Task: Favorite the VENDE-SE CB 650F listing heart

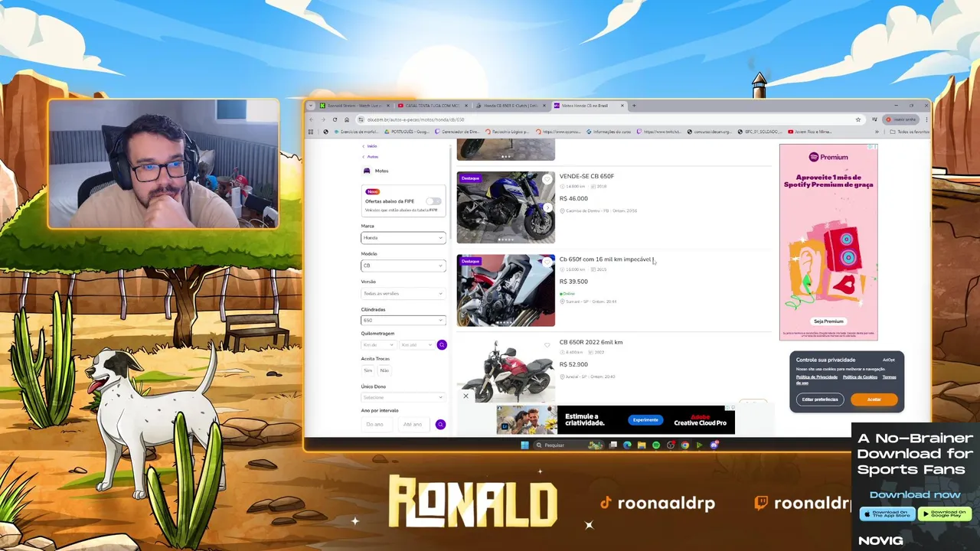Action: 547,179
